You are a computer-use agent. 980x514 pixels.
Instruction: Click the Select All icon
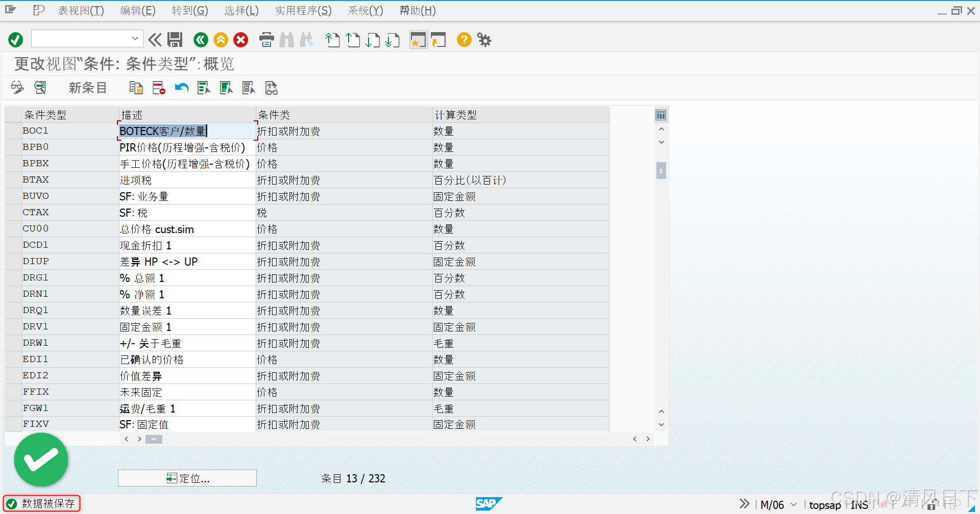pyautogui.click(x=204, y=88)
